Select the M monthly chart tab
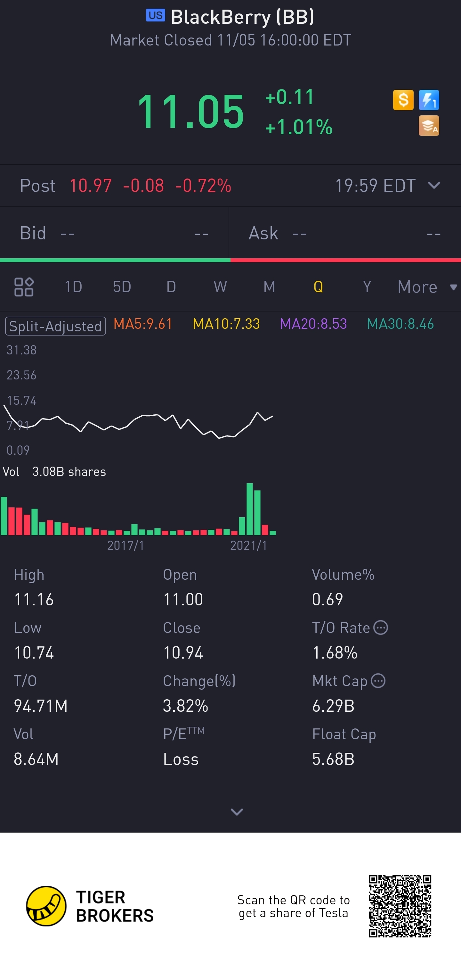The width and height of the screenshot is (461, 980). click(269, 287)
